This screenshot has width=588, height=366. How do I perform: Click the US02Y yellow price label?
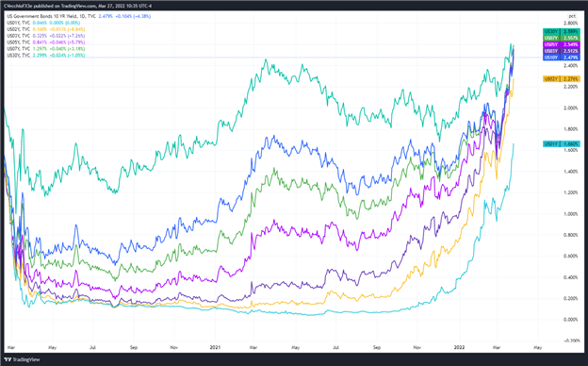pyautogui.click(x=562, y=79)
